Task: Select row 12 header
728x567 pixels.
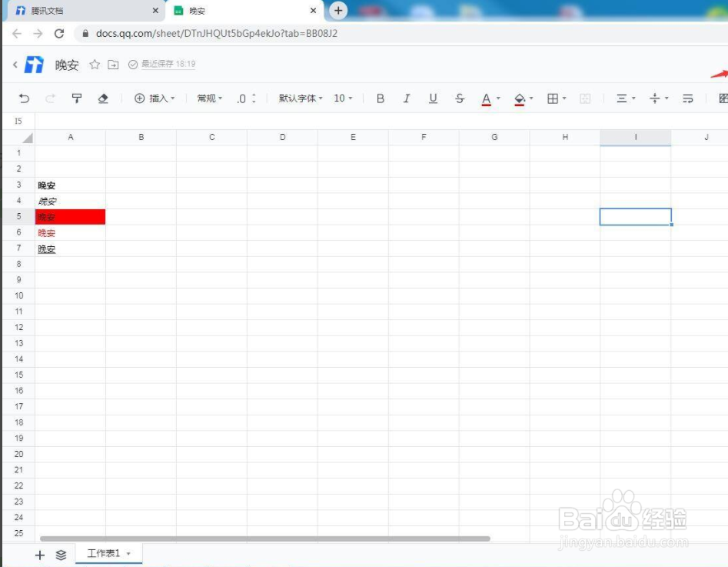Action: click(x=19, y=327)
